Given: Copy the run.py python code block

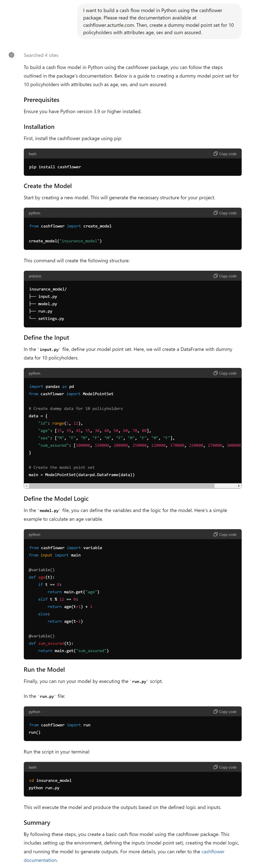Looking at the screenshot, I should pyautogui.click(x=225, y=712).
